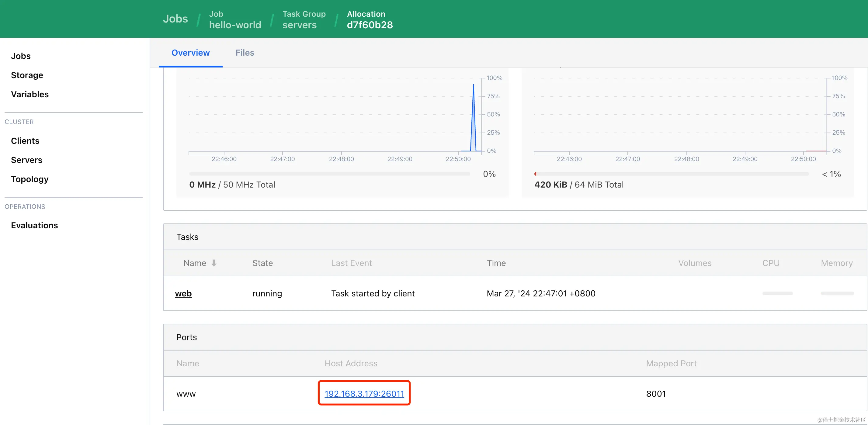
Task: Go to the Clients page
Action: 25,141
